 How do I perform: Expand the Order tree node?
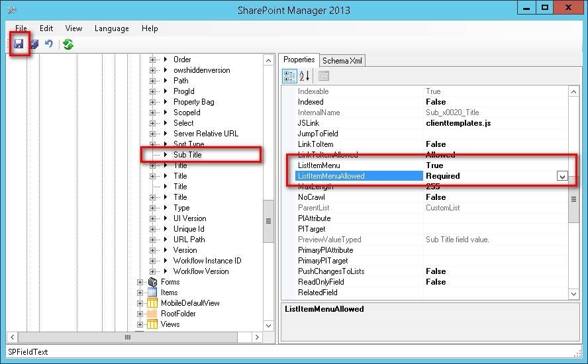pyautogui.click(x=152, y=60)
